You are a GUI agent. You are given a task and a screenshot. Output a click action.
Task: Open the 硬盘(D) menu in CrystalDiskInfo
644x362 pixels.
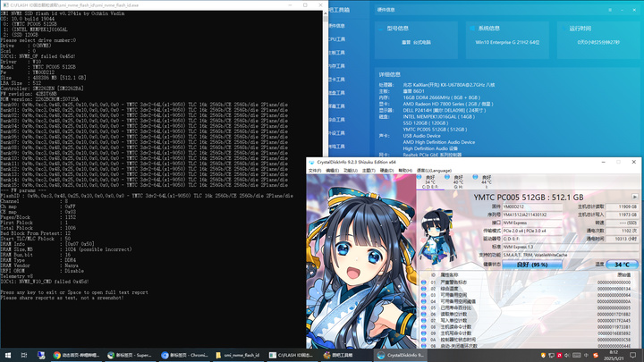point(386,171)
